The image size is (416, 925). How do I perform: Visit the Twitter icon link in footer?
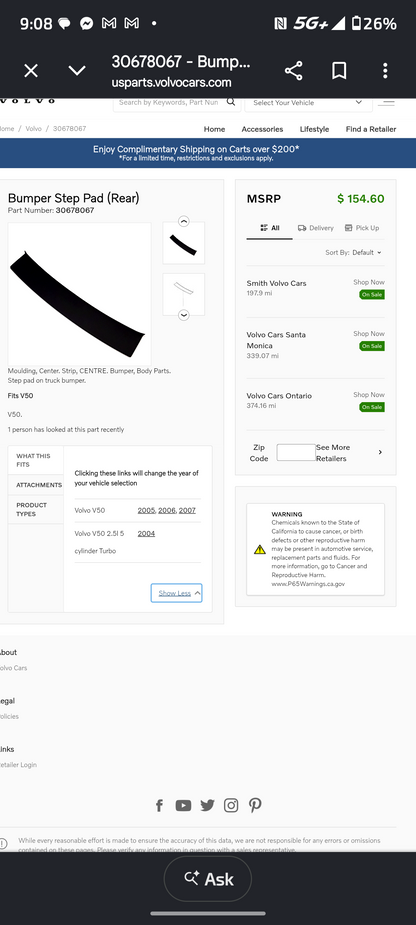click(207, 805)
